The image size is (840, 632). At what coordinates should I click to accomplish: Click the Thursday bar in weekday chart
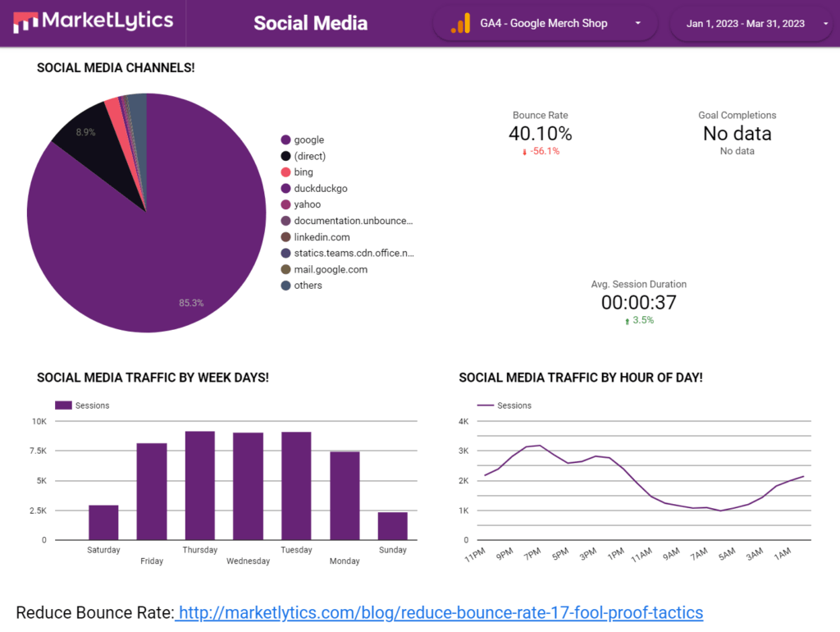point(199,484)
